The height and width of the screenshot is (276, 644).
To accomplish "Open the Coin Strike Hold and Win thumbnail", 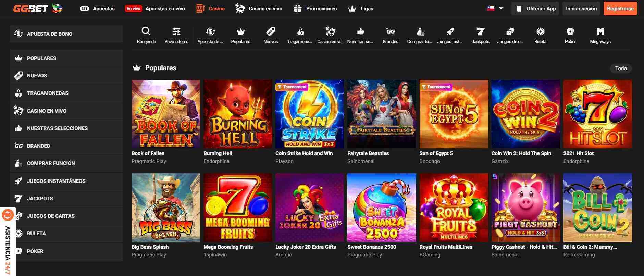I will tap(310, 114).
